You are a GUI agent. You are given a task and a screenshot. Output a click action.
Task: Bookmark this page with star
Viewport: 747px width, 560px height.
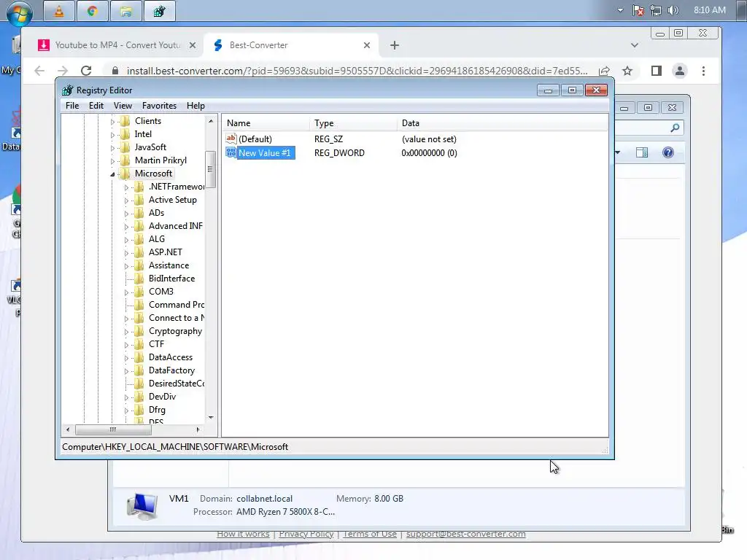pyautogui.click(x=627, y=71)
